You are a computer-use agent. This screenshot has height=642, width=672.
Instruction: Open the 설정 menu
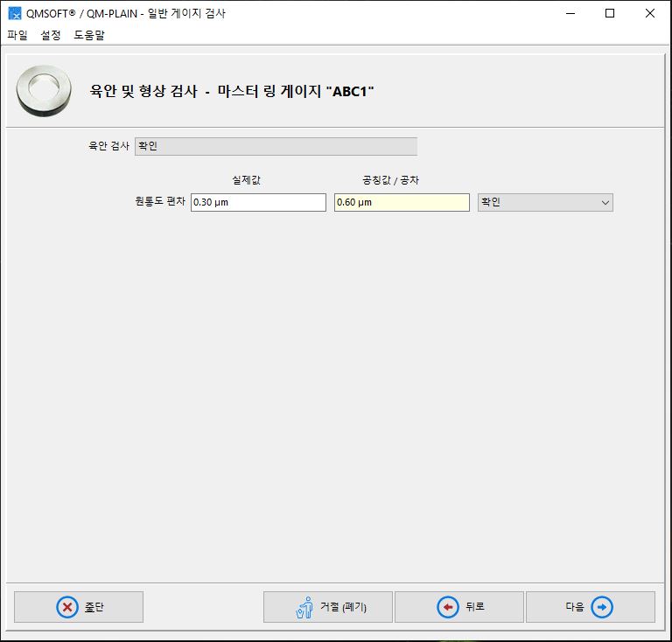coord(51,35)
